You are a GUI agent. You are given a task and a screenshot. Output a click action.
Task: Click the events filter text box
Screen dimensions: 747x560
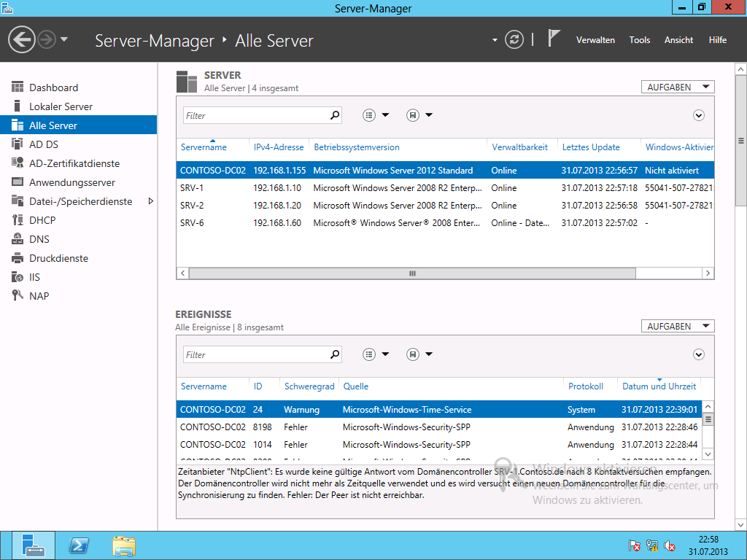coord(255,354)
